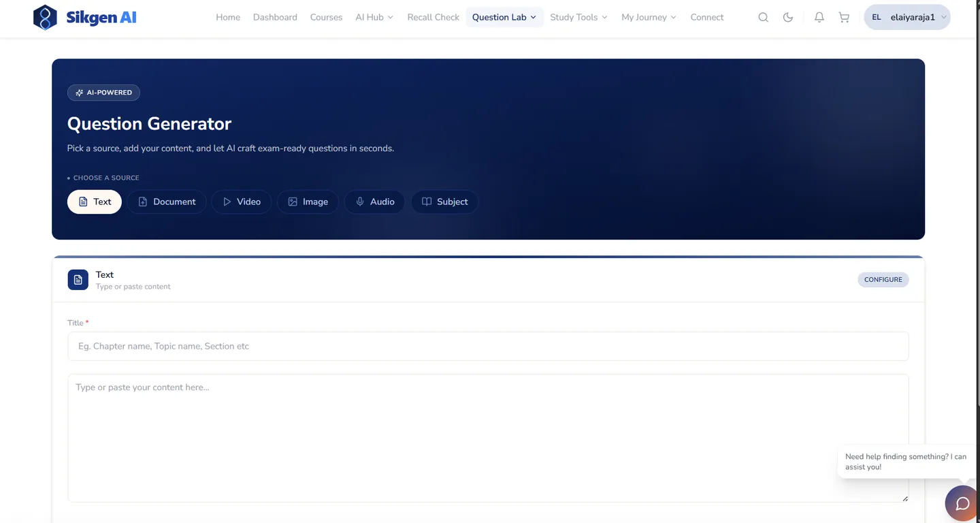This screenshot has height=523, width=980.
Task: Open the Courses page
Action: pyautogui.click(x=326, y=18)
